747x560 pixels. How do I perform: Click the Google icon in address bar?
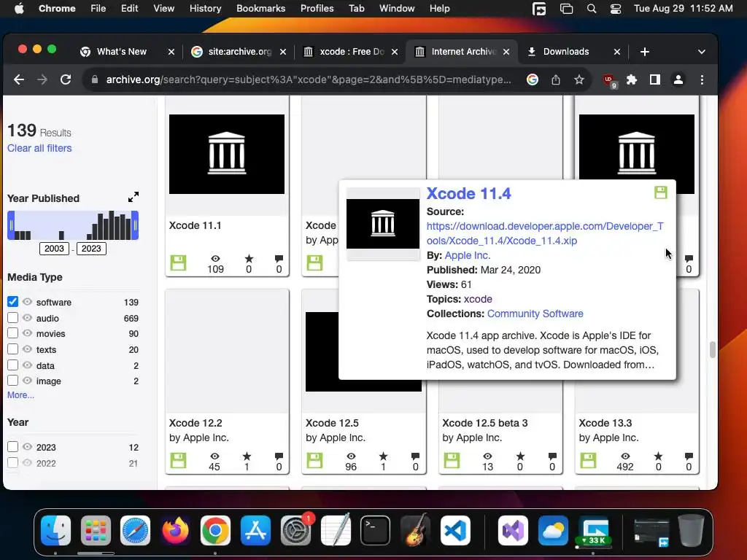point(532,79)
